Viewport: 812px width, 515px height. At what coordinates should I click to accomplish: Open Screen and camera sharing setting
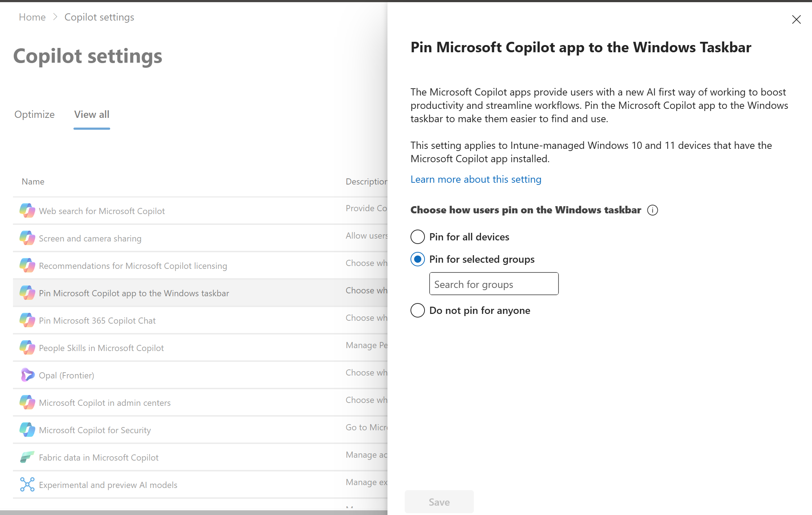click(x=90, y=239)
